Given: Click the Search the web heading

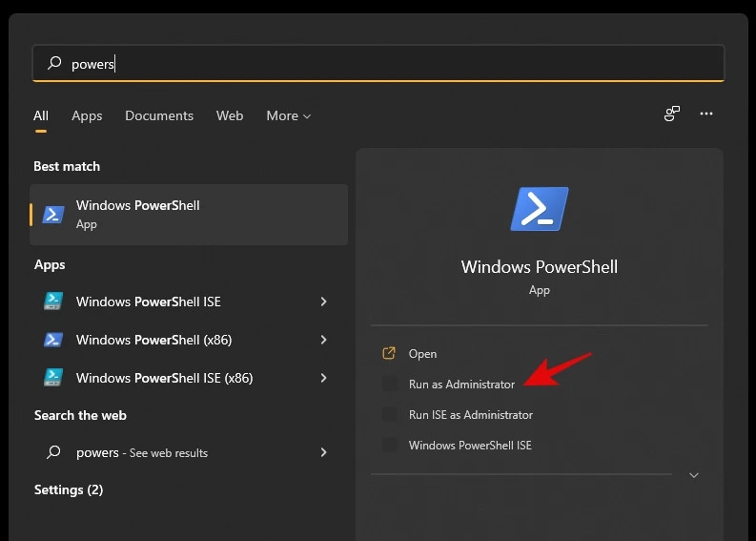Looking at the screenshot, I should pos(80,415).
